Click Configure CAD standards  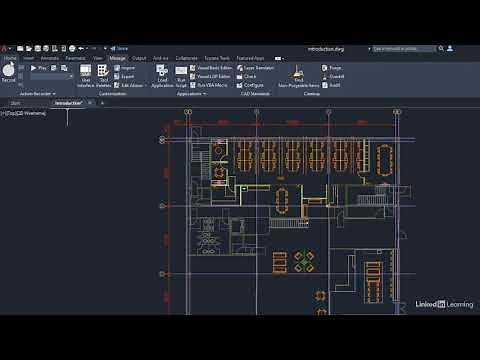[x=250, y=85]
